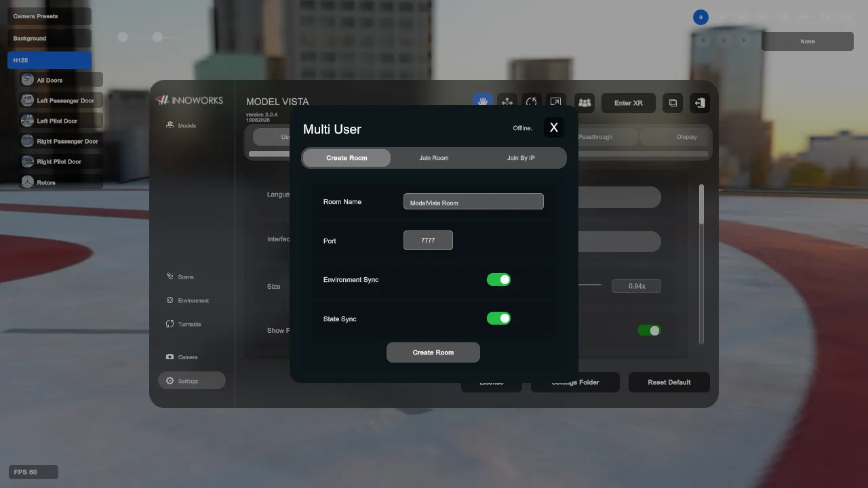Select the blue 0 timeline marker

pyautogui.click(x=701, y=17)
